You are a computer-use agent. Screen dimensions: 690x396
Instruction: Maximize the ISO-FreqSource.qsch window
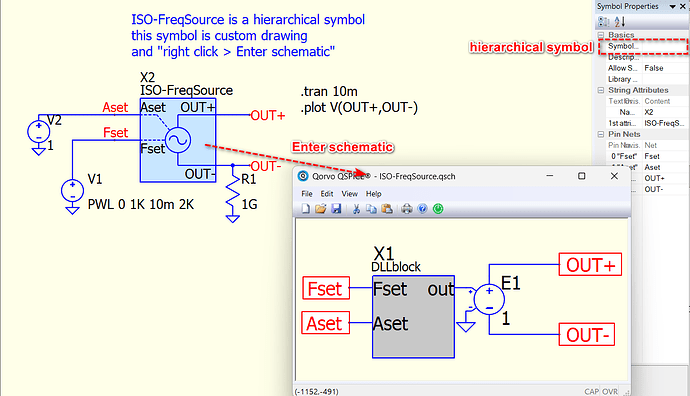click(581, 176)
